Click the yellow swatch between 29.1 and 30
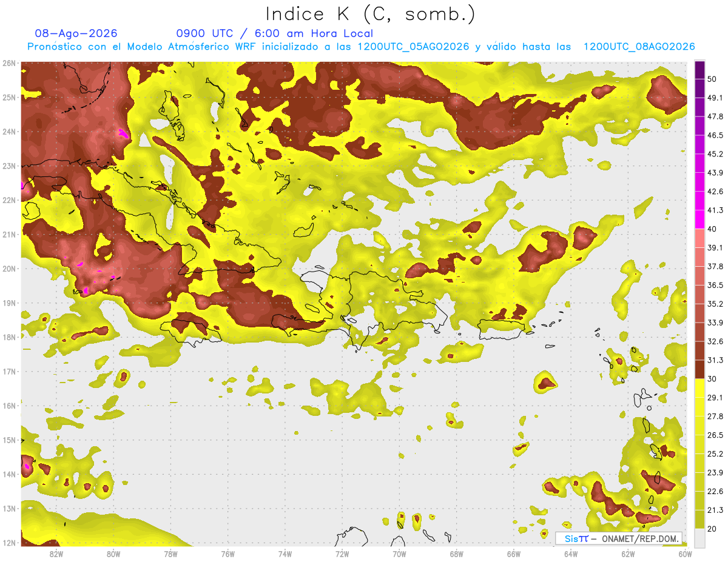The height and width of the screenshot is (562, 728). pyautogui.click(x=700, y=388)
